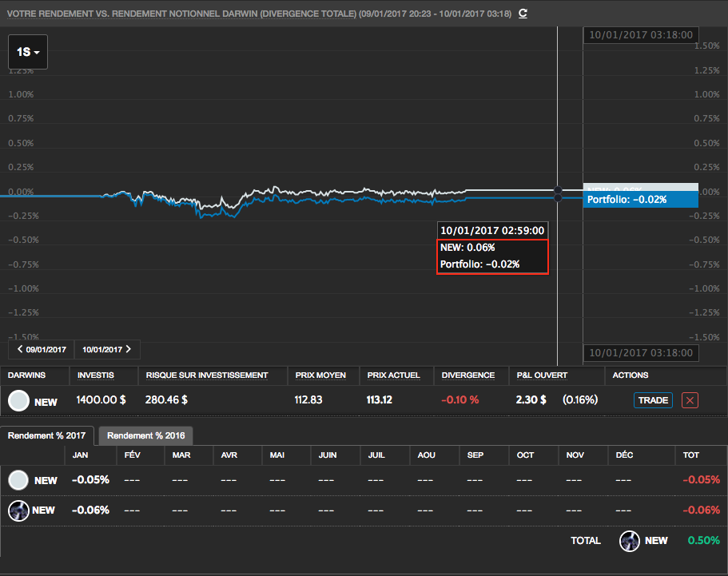Viewport: 728px width, 576px height.
Task: Click the red X to close the NEW position
Action: (x=690, y=400)
